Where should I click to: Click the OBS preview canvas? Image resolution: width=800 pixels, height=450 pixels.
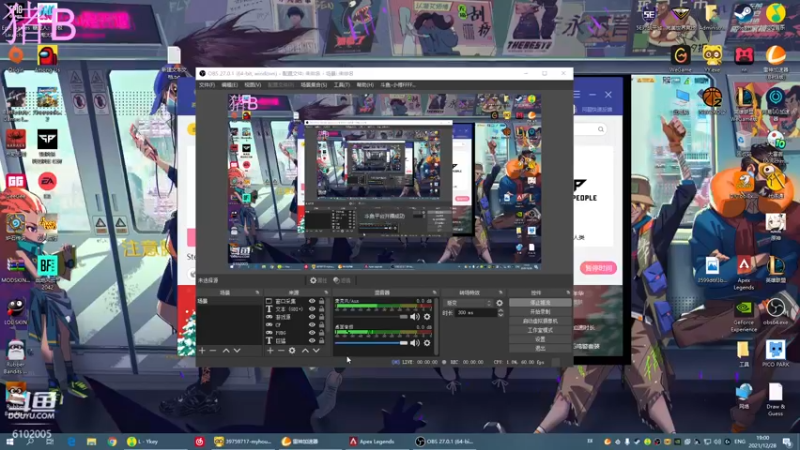(x=384, y=181)
